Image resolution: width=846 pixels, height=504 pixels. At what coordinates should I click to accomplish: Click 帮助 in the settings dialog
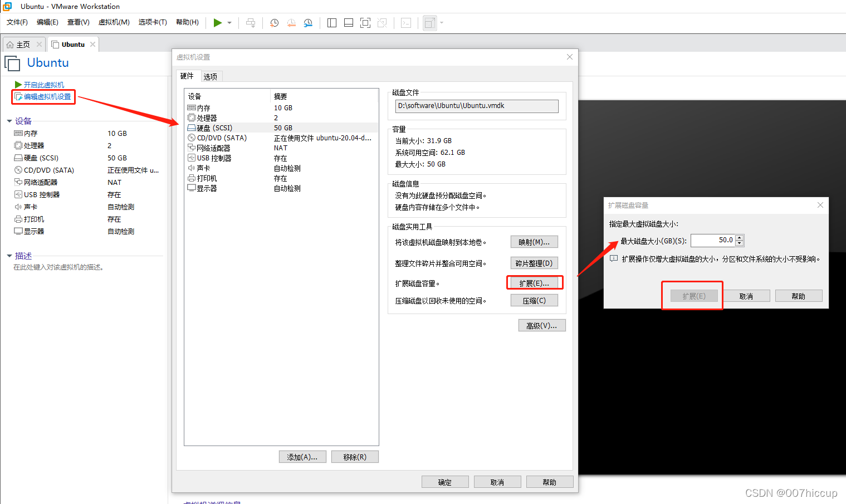(x=550, y=482)
